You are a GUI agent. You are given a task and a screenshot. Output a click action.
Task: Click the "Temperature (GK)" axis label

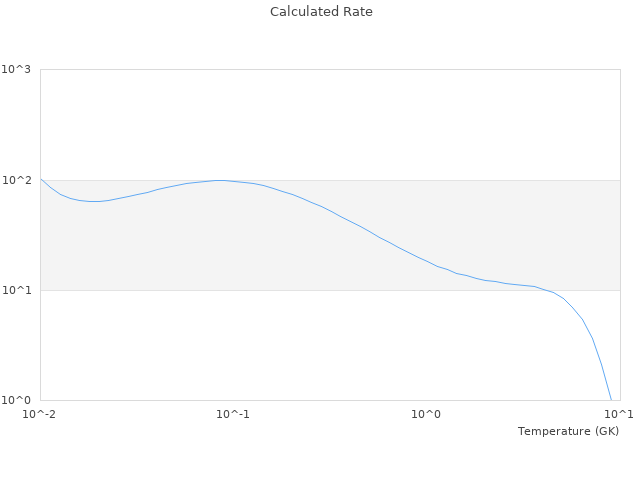(x=568, y=431)
